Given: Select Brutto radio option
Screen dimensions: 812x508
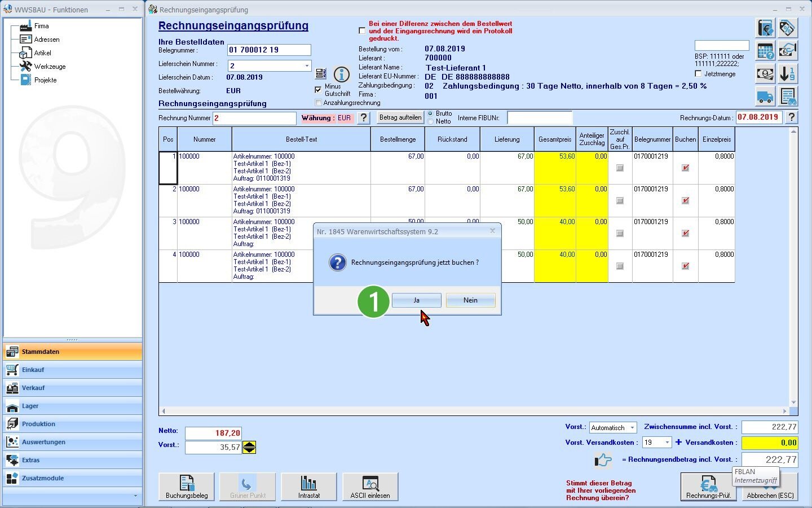Looking at the screenshot, I should point(431,113).
